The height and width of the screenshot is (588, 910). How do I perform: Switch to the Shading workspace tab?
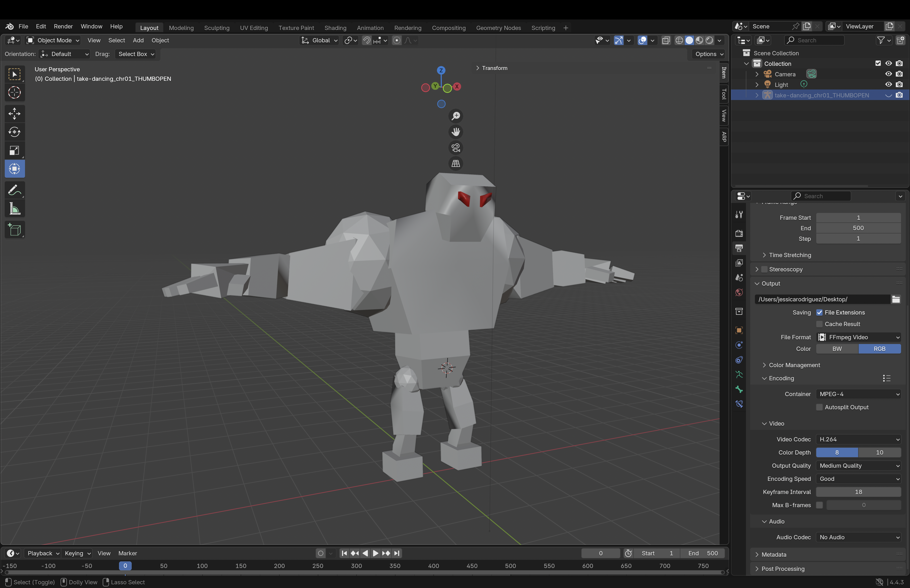pyautogui.click(x=335, y=28)
